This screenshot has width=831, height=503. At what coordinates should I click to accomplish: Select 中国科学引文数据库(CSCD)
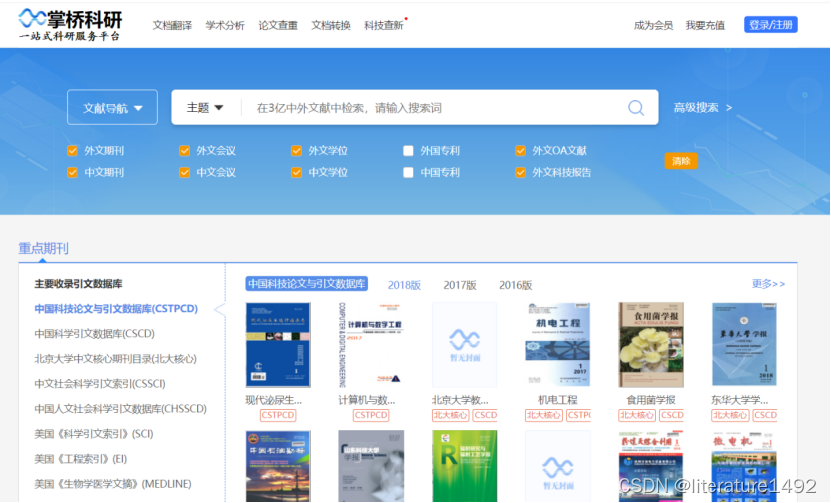click(x=94, y=333)
